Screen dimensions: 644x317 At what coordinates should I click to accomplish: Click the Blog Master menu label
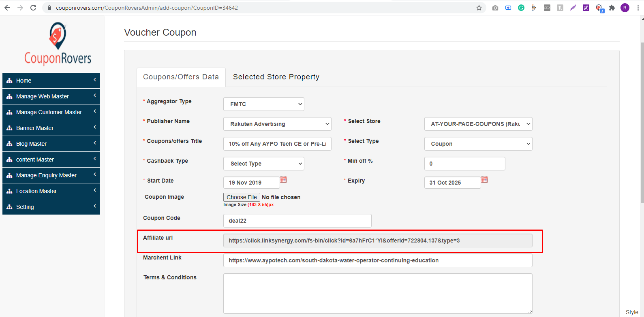[x=31, y=144]
